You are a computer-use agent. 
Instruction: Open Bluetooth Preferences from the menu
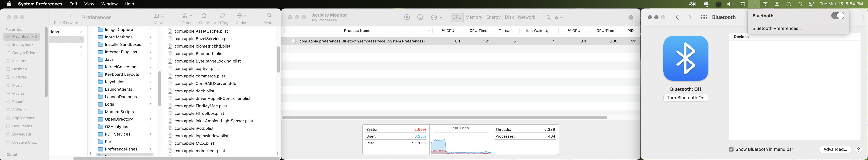coord(777,29)
